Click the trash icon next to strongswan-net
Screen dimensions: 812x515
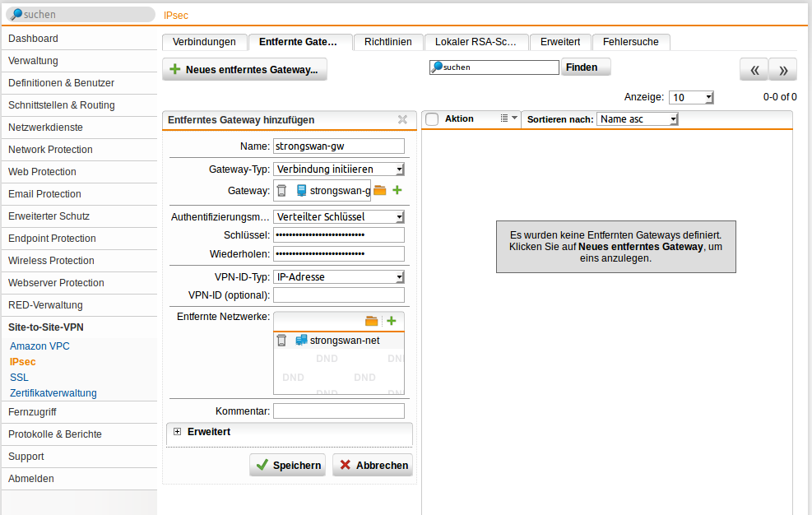click(281, 339)
